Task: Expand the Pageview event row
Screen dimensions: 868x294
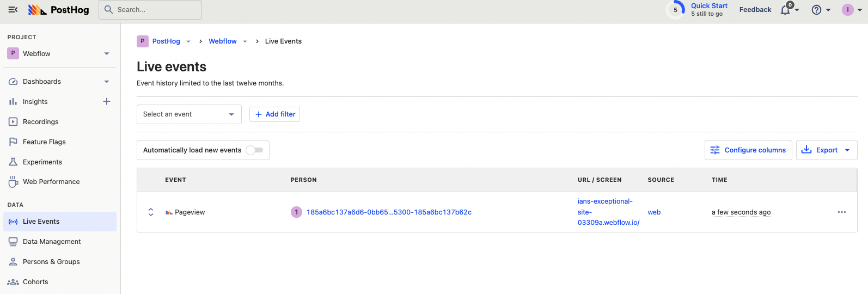Action: click(151, 212)
